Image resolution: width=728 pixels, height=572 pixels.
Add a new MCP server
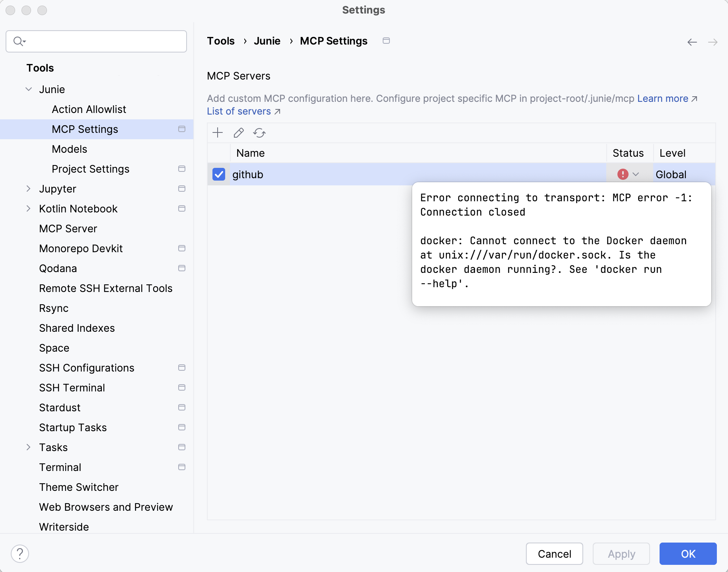(x=218, y=132)
